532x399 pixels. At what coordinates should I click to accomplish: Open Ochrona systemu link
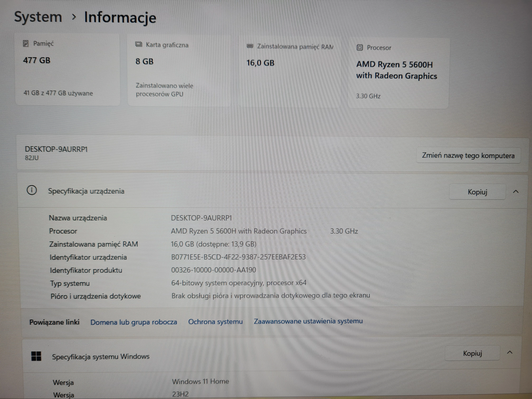[x=215, y=322]
